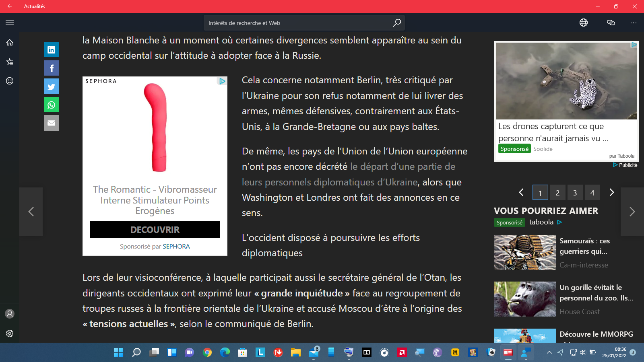Open link about départ des personnels diplomatiques
The image size is (644, 362).
tap(402, 167)
